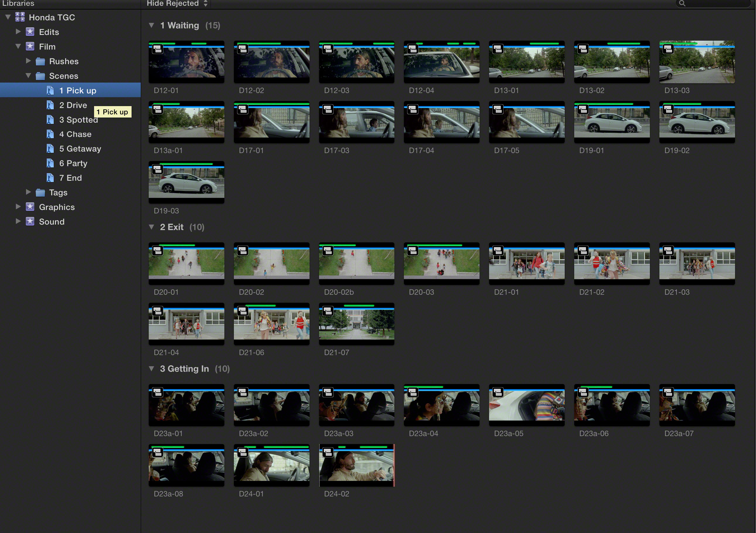Click the Scenes folder icon
This screenshot has width=756, height=533.
[40, 76]
